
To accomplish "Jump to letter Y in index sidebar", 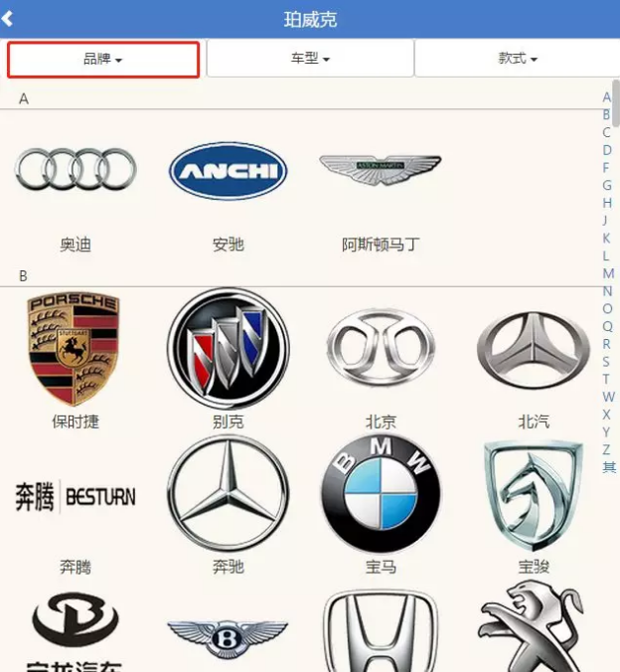I will pyautogui.click(x=606, y=431).
